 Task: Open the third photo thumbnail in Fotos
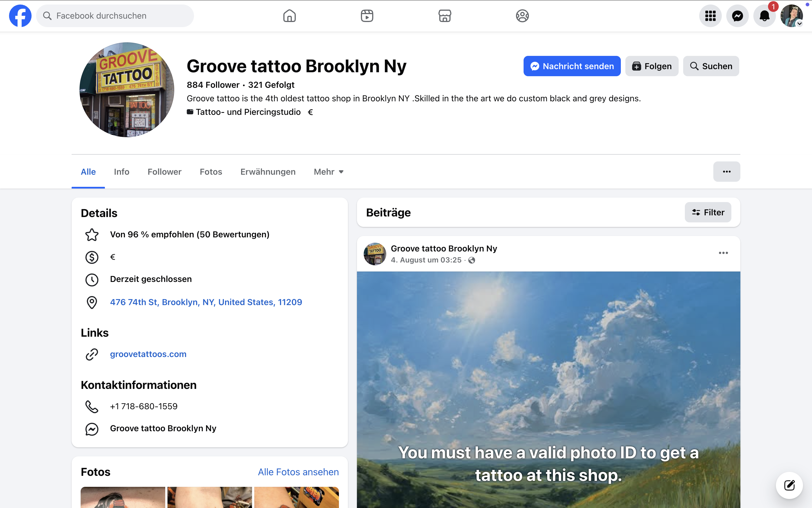[x=297, y=497]
